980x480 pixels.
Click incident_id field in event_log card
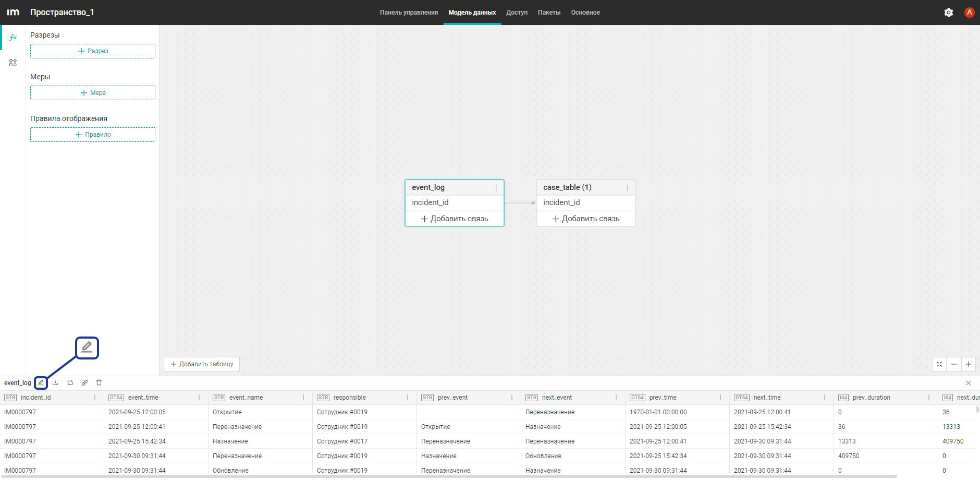pyautogui.click(x=455, y=202)
